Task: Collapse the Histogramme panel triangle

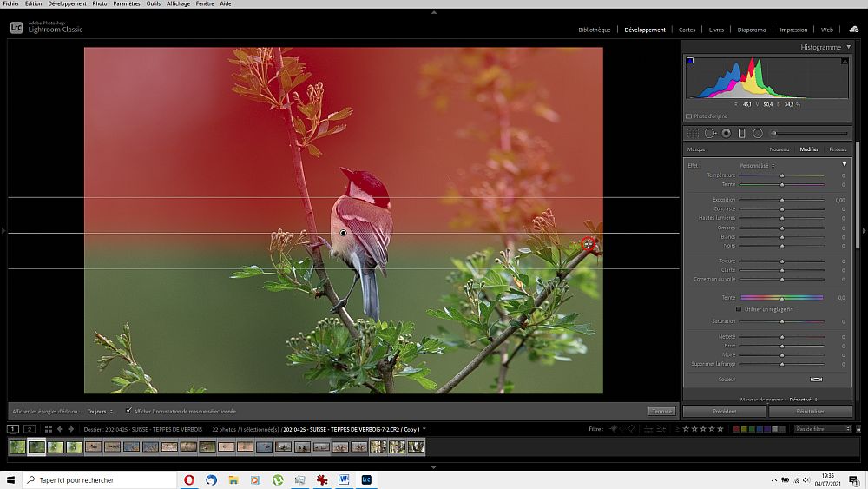Action: click(849, 47)
